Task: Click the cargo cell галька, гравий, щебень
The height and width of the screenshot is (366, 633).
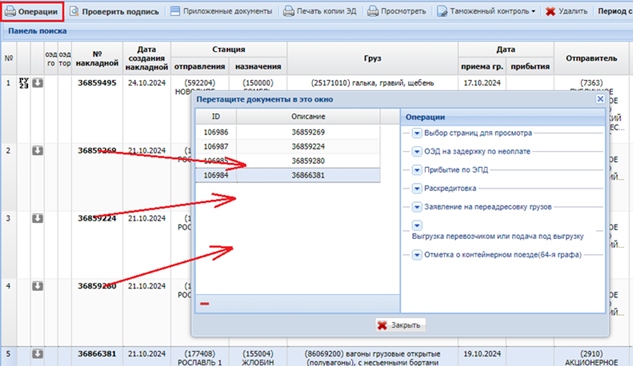Action: pos(372,83)
